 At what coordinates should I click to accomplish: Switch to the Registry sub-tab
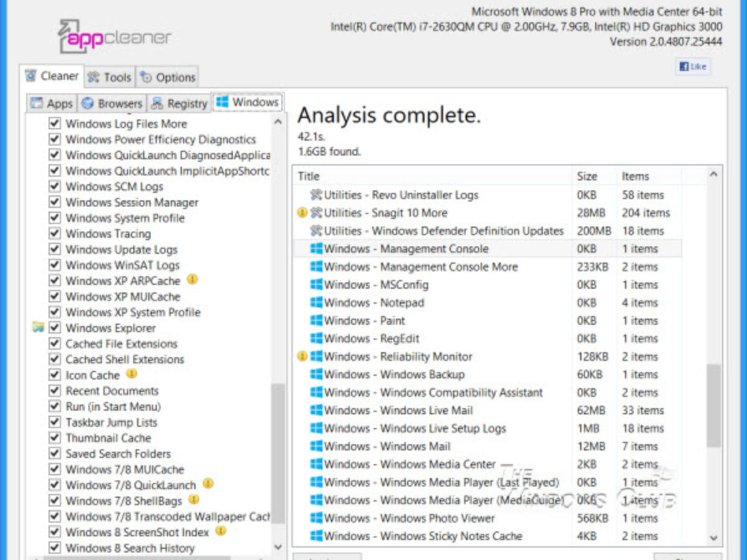point(179,103)
